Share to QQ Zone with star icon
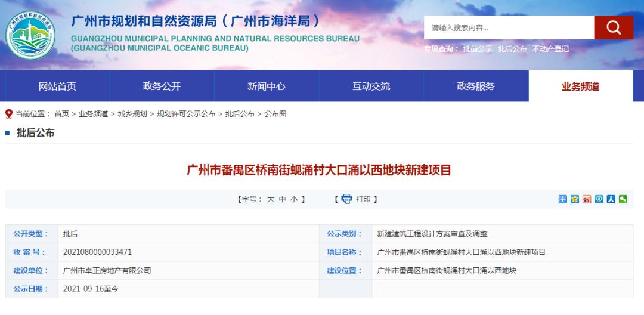Screen dimensions: 644x315 click(x=575, y=199)
